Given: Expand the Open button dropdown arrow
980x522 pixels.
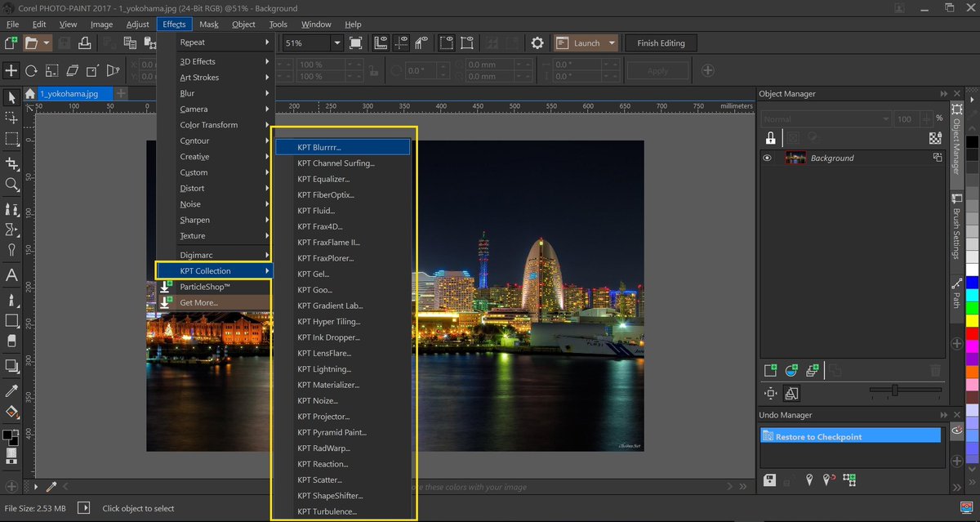Looking at the screenshot, I should point(47,43).
